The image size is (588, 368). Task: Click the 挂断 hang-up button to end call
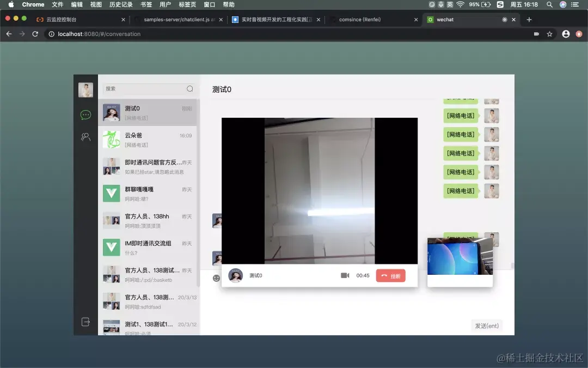pos(390,275)
